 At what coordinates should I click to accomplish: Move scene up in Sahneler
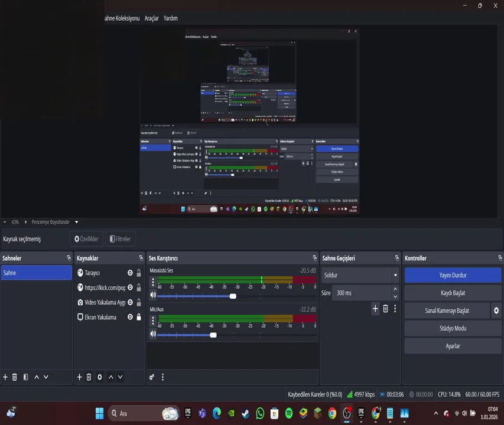click(x=37, y=377)
